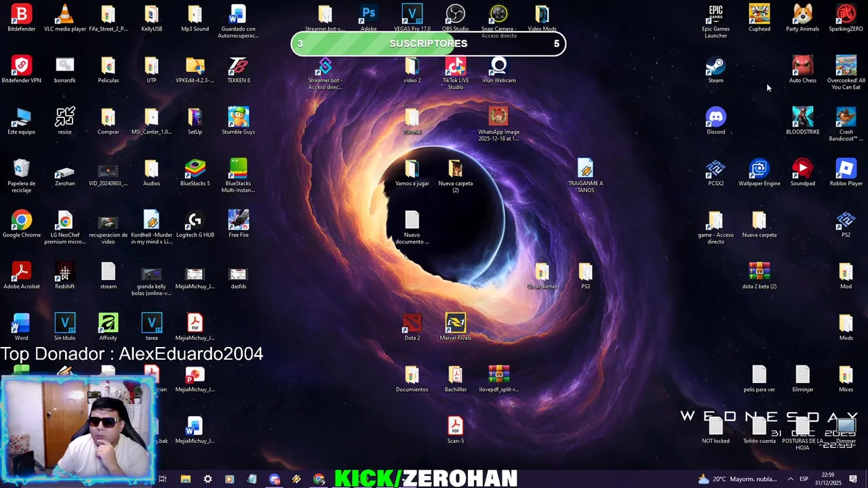Launch Stumble Guys from desktop
868x488 pixels.
coord(239,121)
